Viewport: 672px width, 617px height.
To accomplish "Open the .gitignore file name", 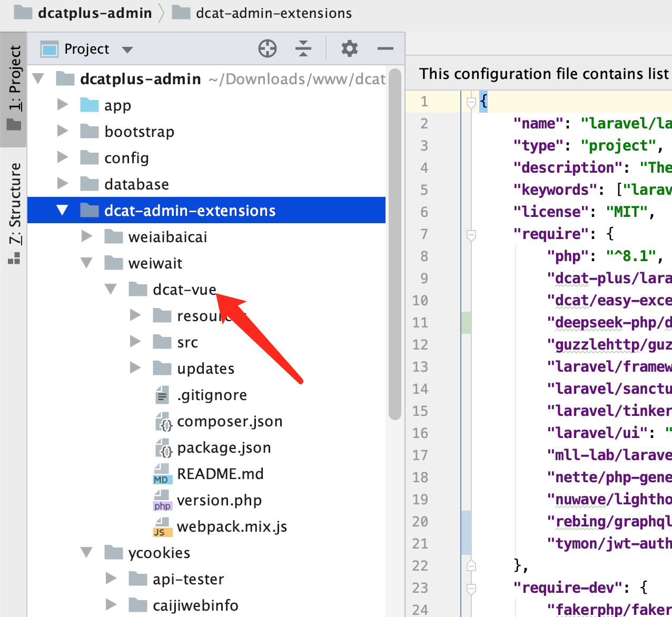I will [212, 395].
